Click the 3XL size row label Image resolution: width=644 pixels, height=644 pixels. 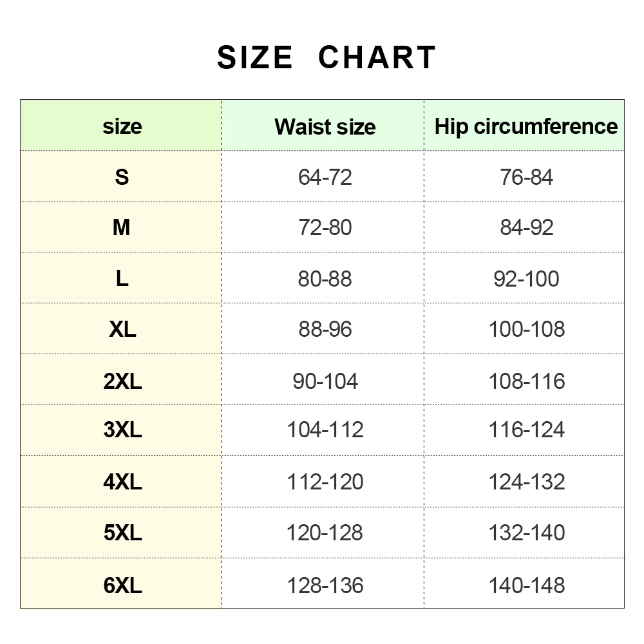tap(122, 430)
